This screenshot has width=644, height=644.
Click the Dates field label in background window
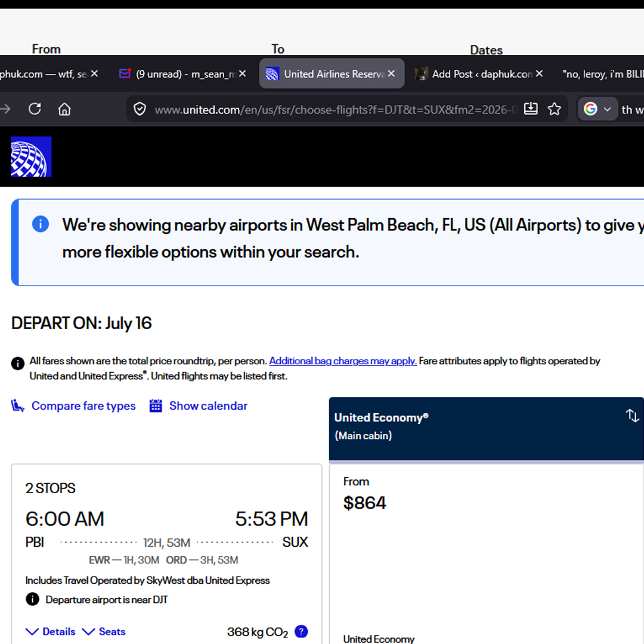click(x=487, y=50)
